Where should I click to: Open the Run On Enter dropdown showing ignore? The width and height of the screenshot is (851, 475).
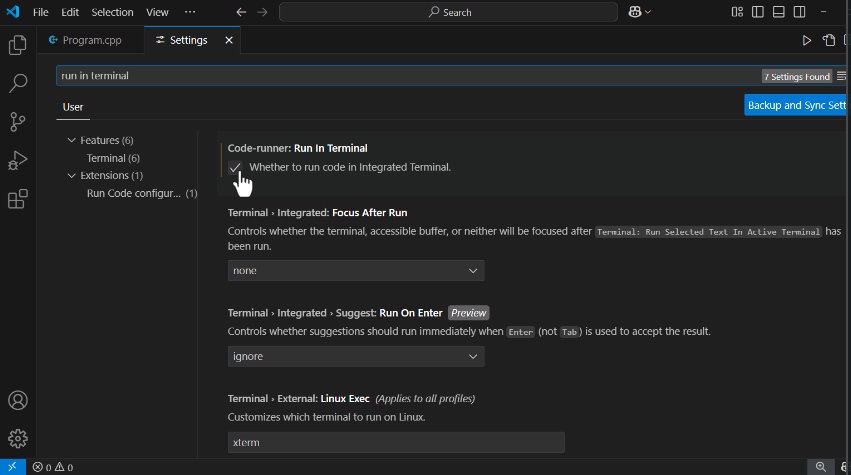pos(356,357)
